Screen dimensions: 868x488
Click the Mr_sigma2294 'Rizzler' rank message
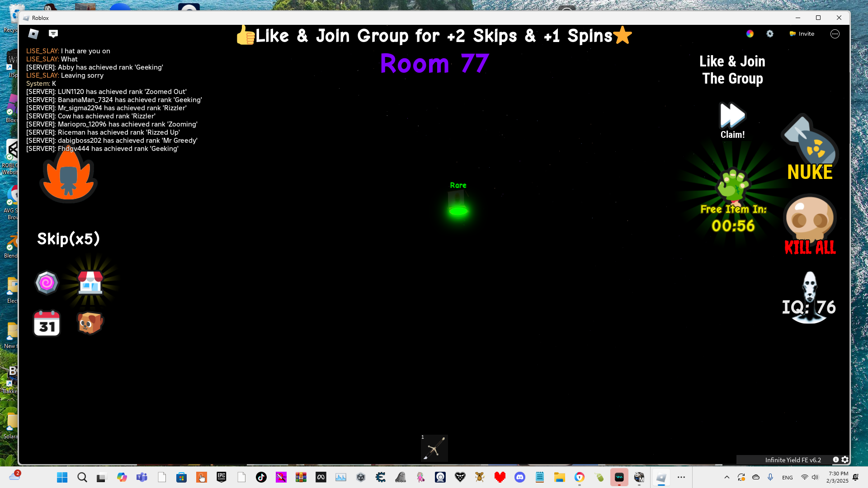[106, 108]
